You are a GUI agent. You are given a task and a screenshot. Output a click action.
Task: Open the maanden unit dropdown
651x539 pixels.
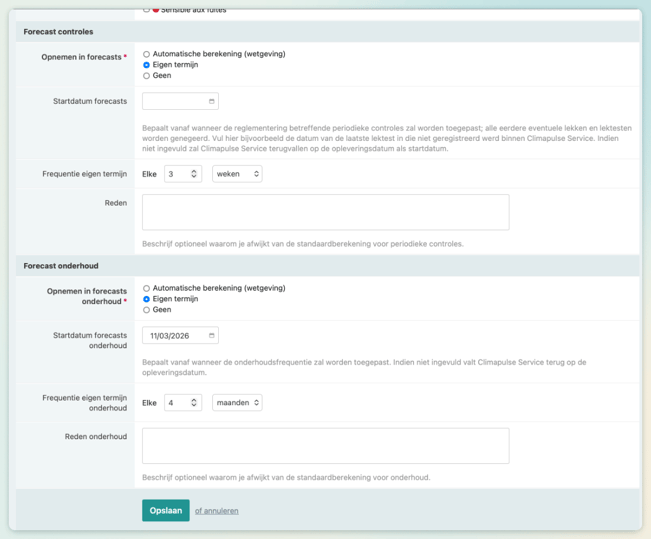coord(237,403)
